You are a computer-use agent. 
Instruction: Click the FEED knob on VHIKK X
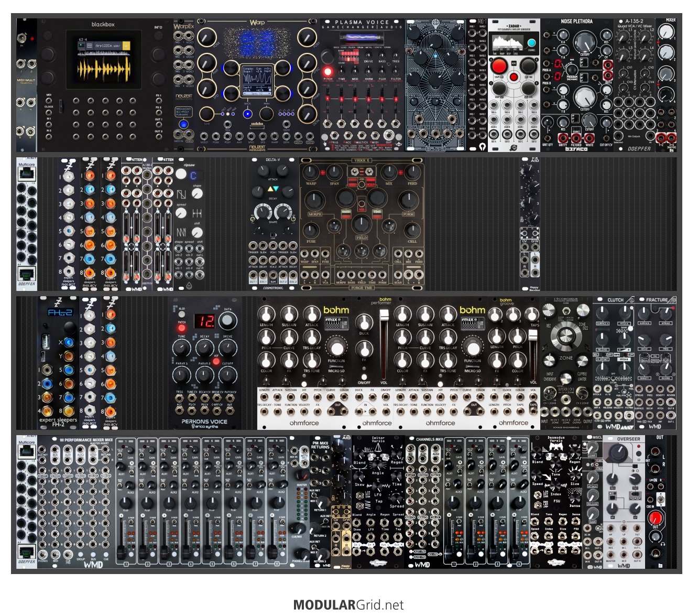pyautogui.click(x=412, y=172)
